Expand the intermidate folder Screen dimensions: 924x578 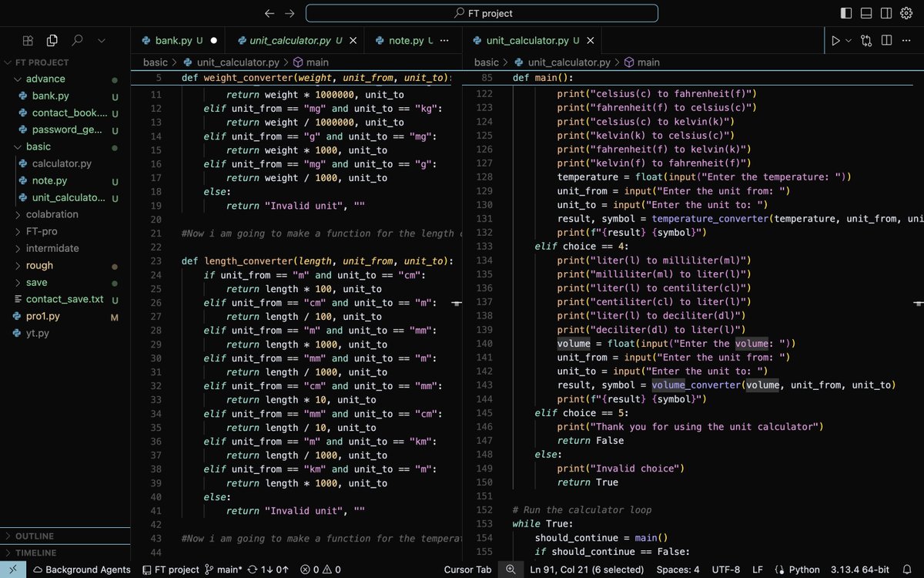click(x=65, y=248)
